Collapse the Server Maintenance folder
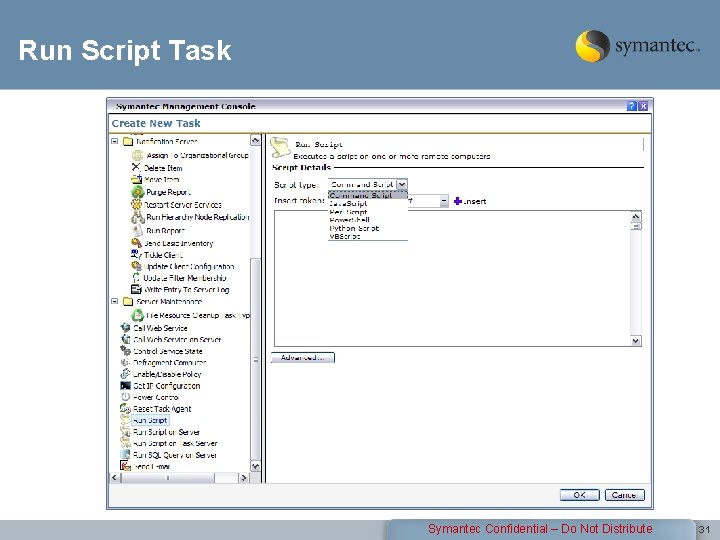 click(115, 301)
